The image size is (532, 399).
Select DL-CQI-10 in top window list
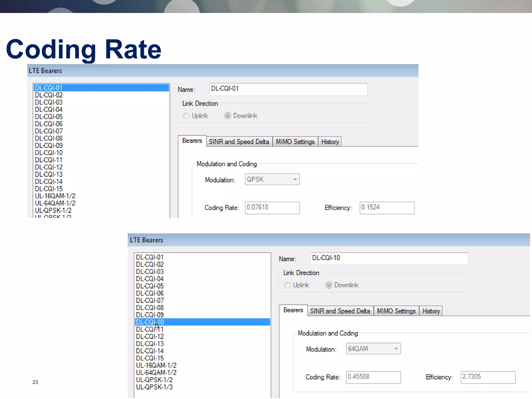[x=102, y=153]
